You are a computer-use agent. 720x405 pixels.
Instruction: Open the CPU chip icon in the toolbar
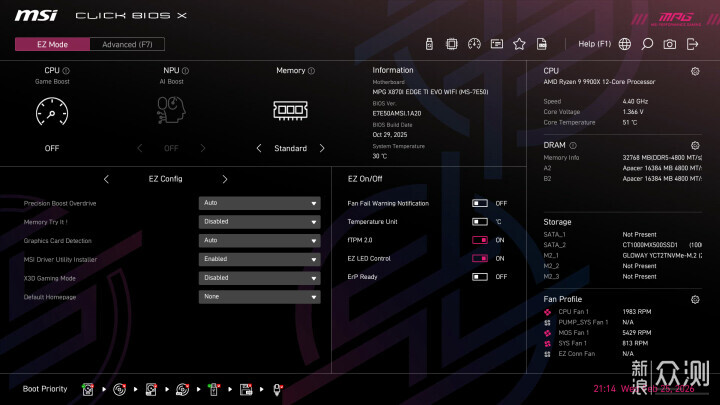pos(451,44)
